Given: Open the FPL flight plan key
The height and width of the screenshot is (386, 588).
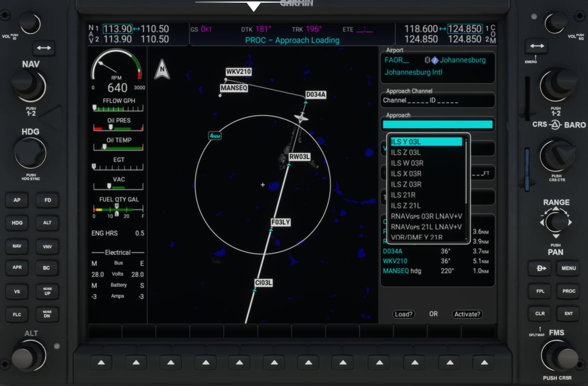Looking at the screenshot, I should pos(540,291).
